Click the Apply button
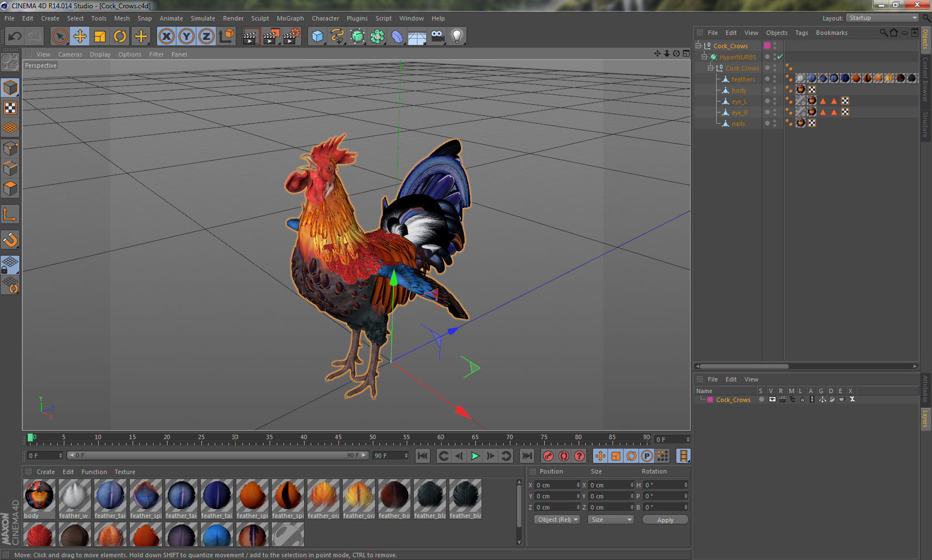 tap(665, 520)
